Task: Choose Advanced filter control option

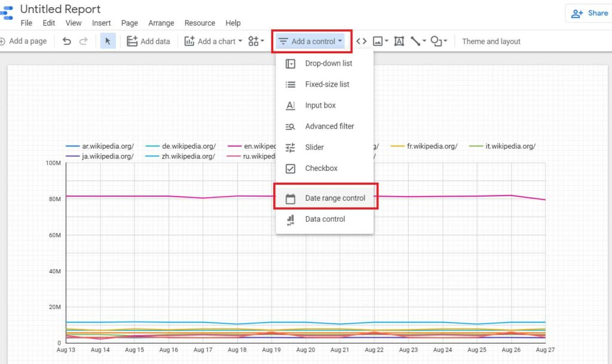Action: click(325, 126)
